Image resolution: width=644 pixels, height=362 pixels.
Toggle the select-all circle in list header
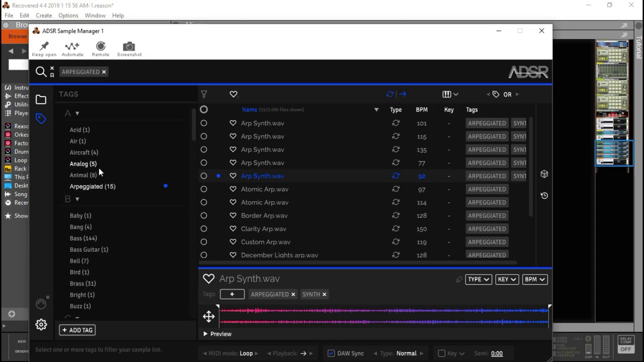(204, 110)
